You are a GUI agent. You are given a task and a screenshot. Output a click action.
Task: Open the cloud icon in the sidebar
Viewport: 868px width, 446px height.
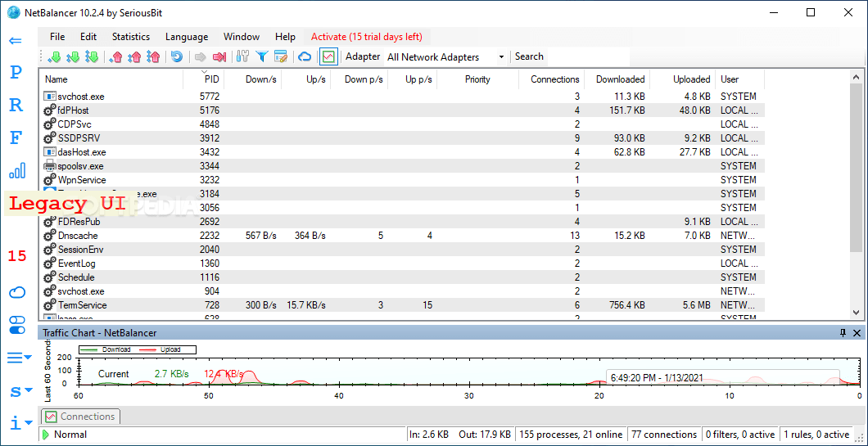pyautogui.click(x=17, y=293)
